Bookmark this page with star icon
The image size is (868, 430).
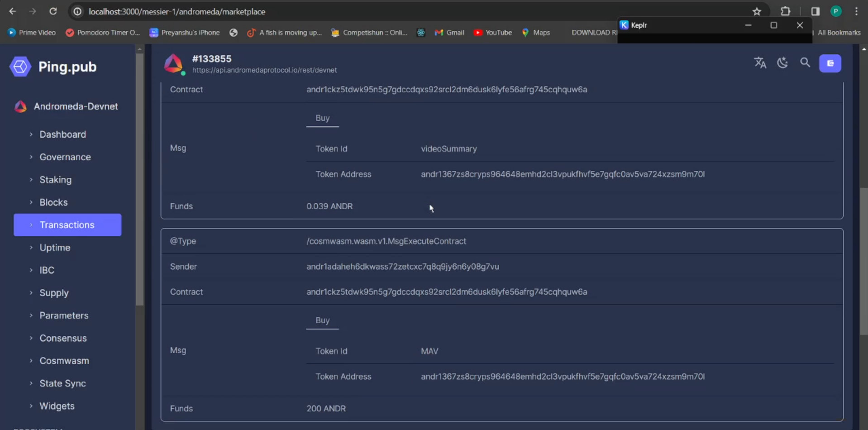coord(757,11)
